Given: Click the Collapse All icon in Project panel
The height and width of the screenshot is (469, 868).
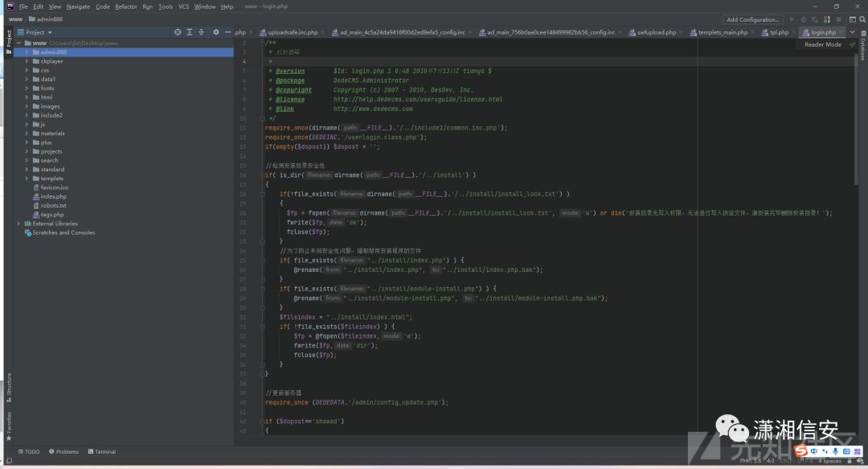Looking at the screenshot, I should pyautogui.click(x=201, y=32).
